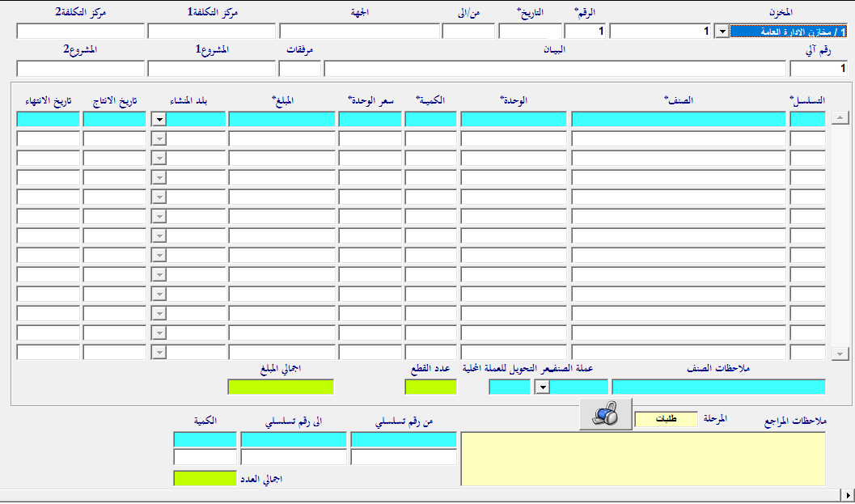Click first row سعر الوحدة cell
The image size is (855, 504).
pos(370,119)
